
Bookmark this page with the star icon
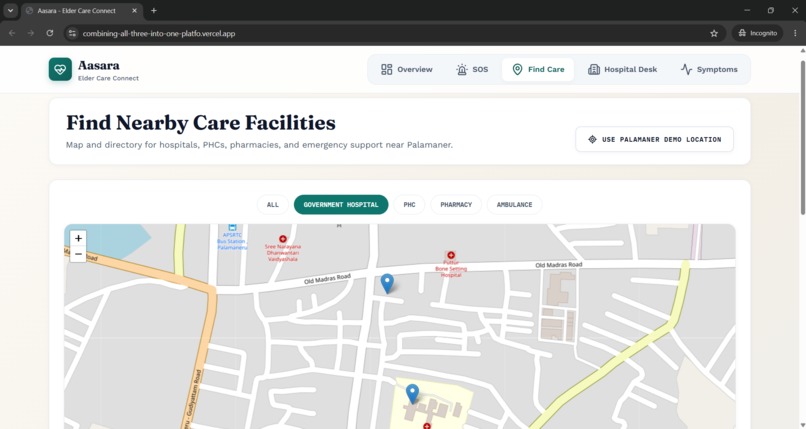pyautogui.click(x=714, y=33)
